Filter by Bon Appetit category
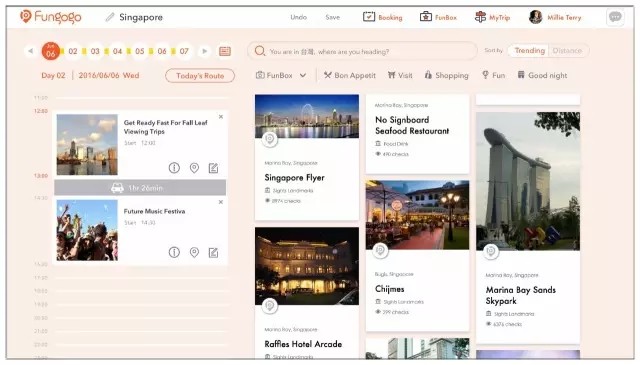 350,75
